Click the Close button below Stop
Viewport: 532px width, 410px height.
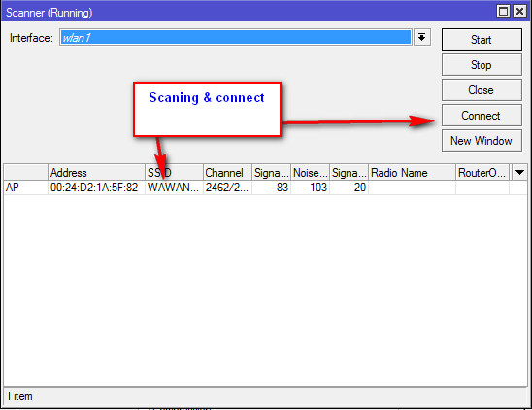tap(482, 90)
